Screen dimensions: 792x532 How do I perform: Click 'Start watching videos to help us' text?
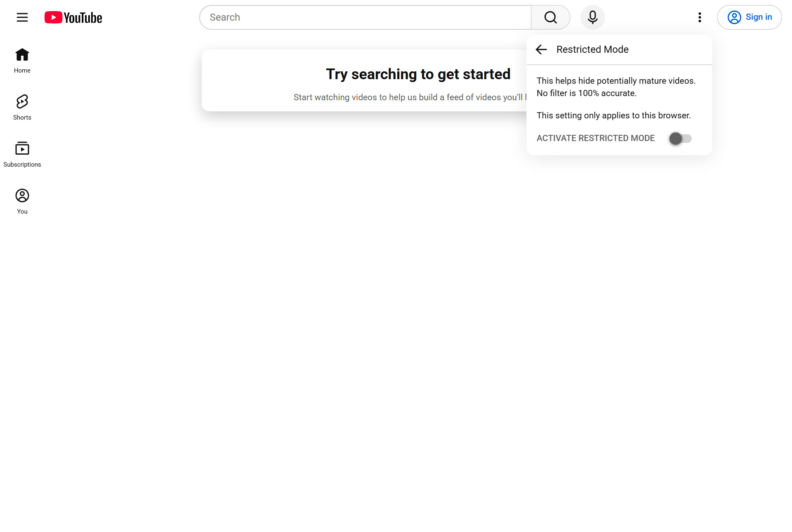(355, 97)
